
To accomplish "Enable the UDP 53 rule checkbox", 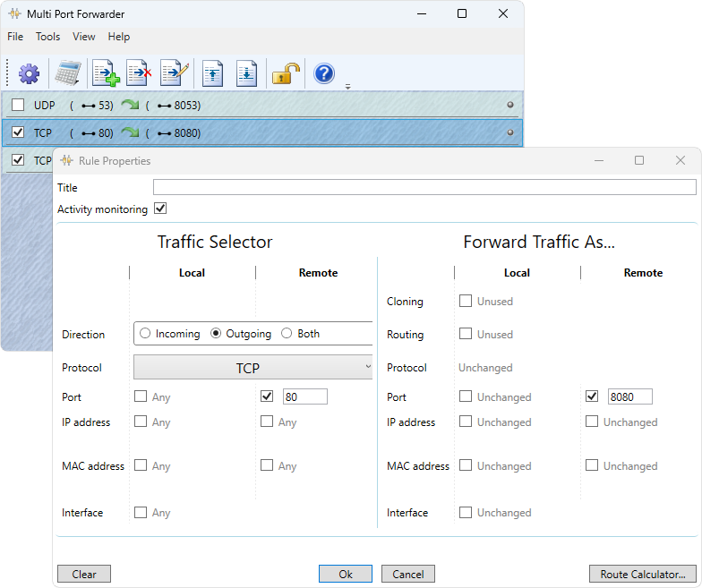I will [18, 105].
